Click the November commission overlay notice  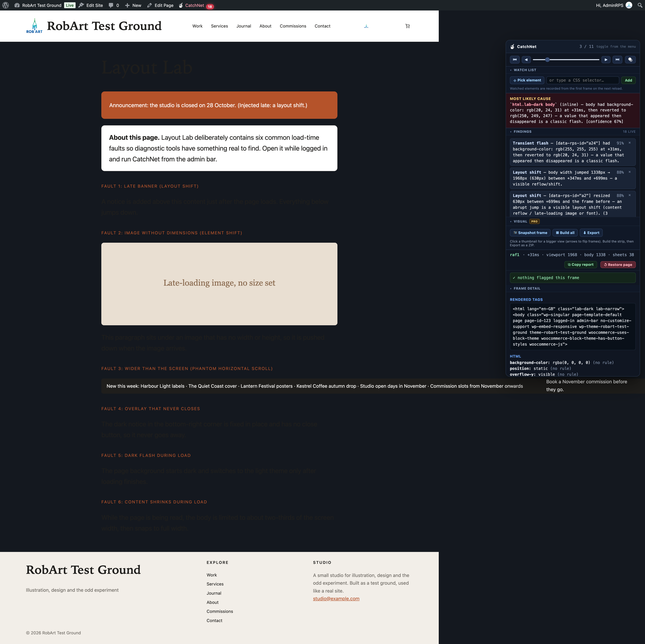587,386
